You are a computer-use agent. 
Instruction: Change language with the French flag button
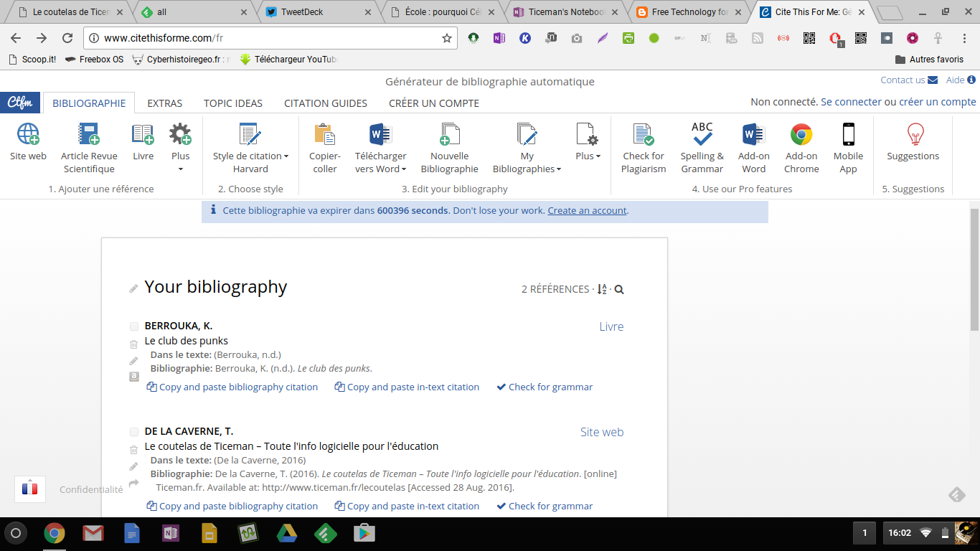pyautogui.click(x=30, y=489)
